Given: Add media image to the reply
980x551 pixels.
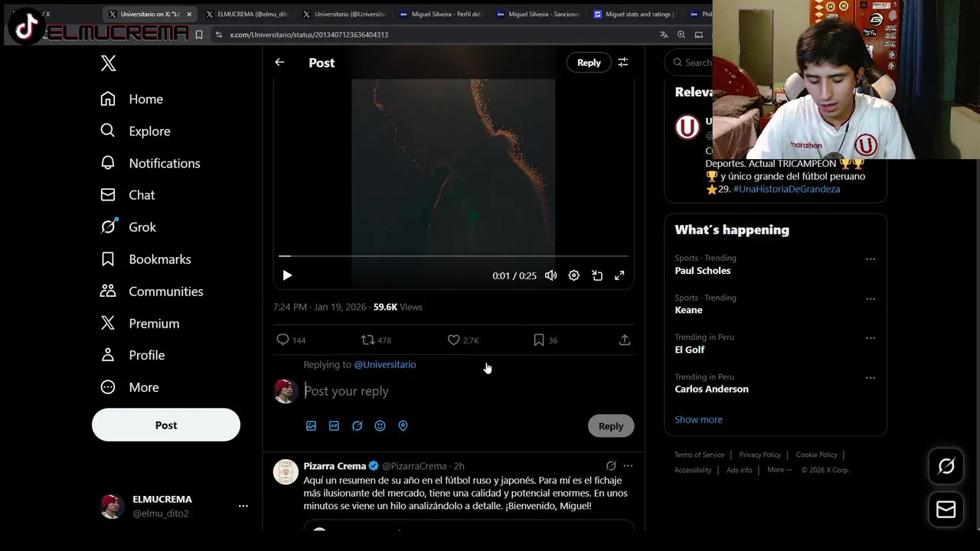Looking at the screenshot, I should [311, 425].
